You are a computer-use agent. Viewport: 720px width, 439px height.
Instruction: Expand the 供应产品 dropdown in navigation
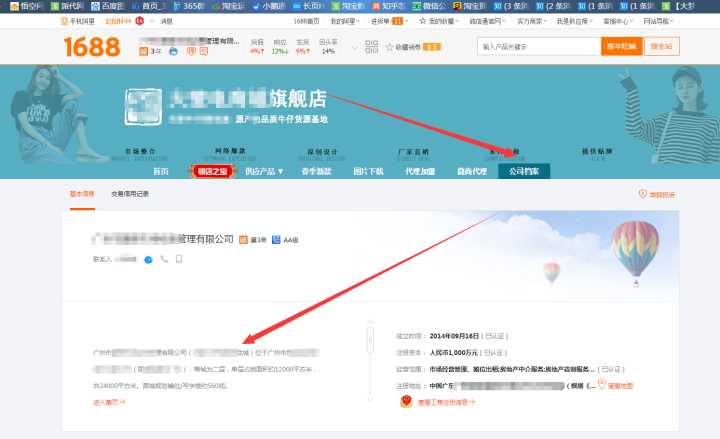[265, 171]
